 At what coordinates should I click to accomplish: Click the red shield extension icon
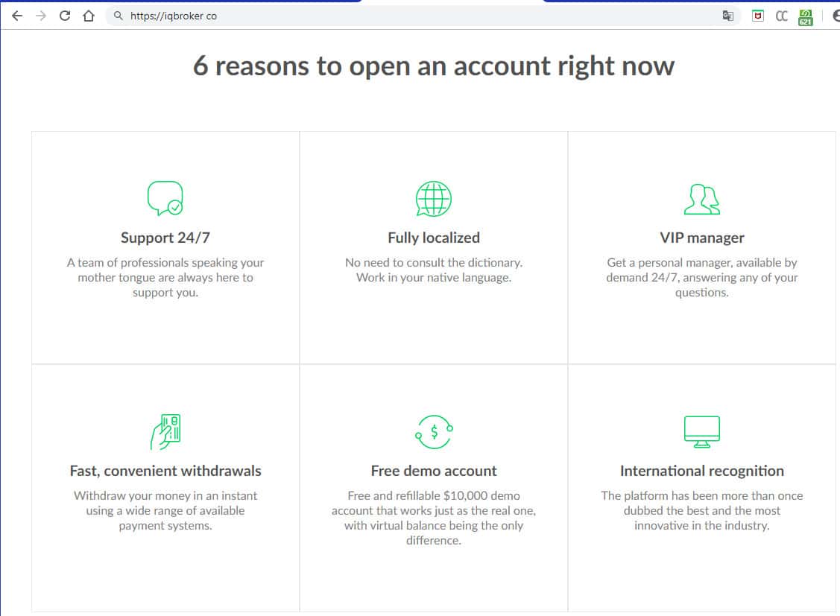[x=757, y=16]
